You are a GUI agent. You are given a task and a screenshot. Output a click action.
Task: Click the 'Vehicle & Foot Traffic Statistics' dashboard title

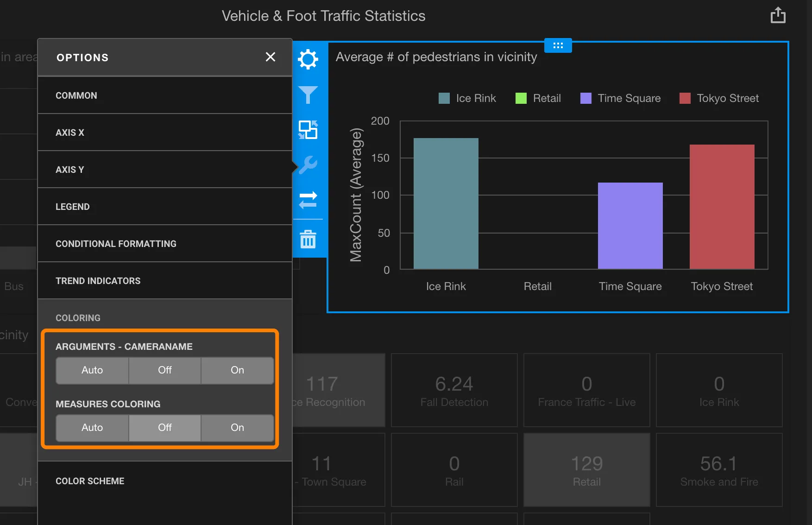tap(323, 16)
